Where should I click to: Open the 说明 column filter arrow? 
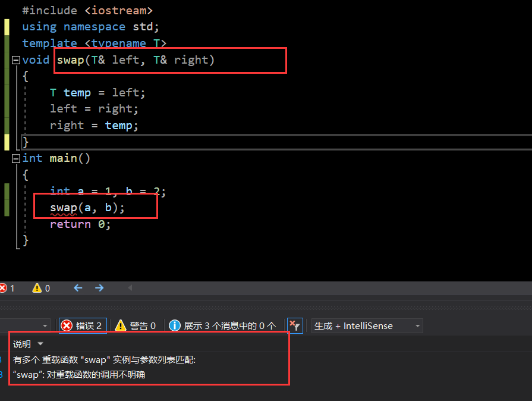tap(40, 344)
